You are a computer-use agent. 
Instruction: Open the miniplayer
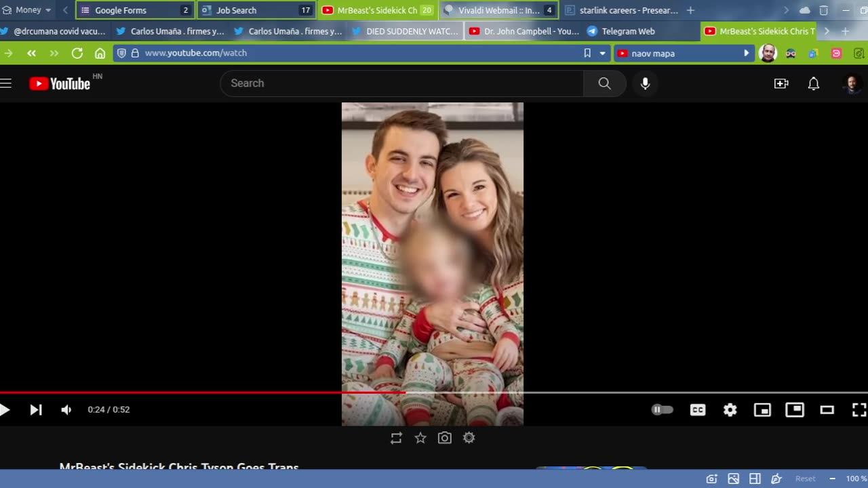762,409
